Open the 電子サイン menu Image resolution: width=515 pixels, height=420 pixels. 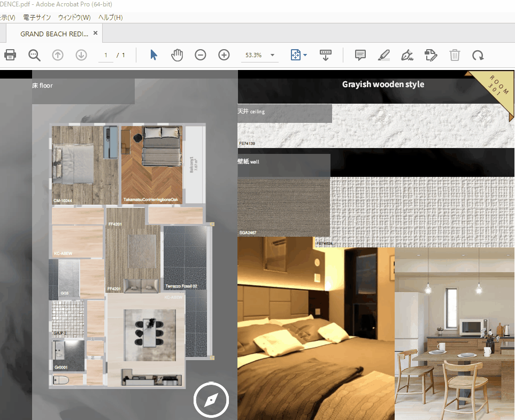click(x=37, y=18)
